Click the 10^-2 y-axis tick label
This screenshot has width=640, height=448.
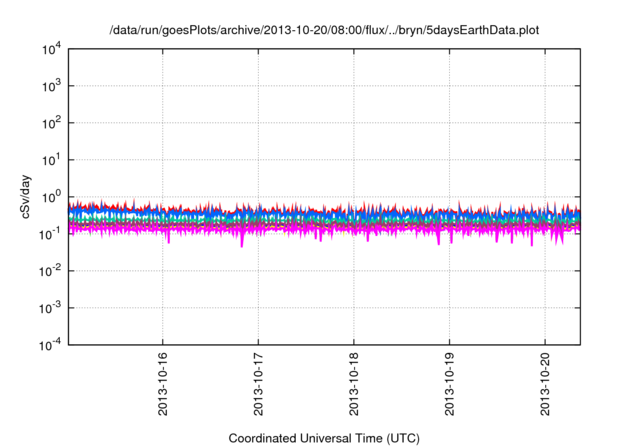(x=50, y=271)
